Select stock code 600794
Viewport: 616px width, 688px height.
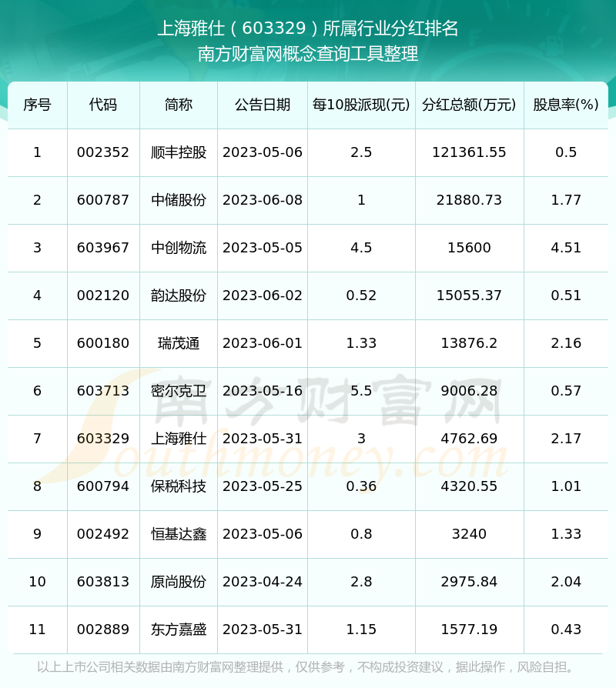pyautogui.click(x=103, y=486)
